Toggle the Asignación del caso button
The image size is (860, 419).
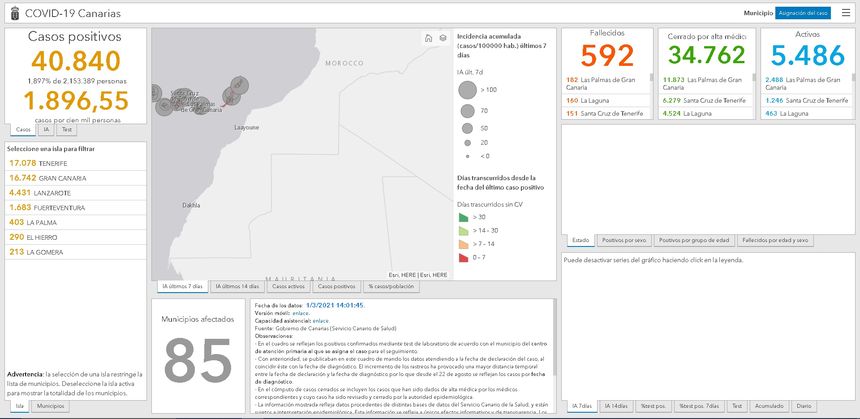click(x=803, y=13)
